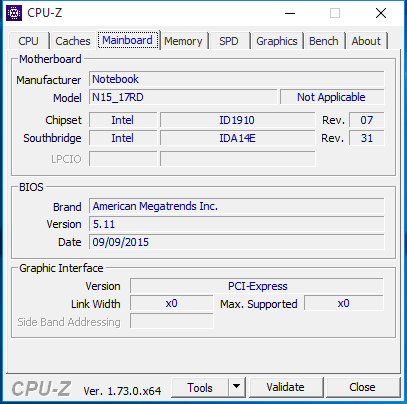The image size is (407, 404).
Task: Open the Caches tab
Action: coord(73,41)
